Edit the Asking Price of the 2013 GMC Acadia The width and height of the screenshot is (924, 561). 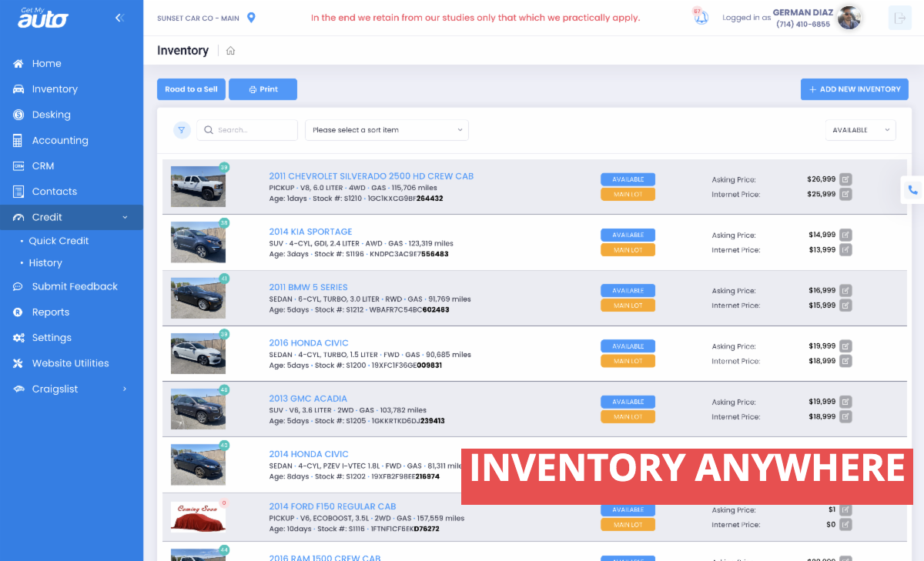(x=845, y=401)
